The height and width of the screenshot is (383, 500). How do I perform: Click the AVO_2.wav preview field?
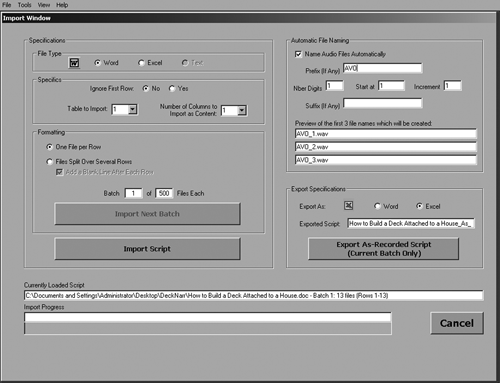(x=386, y=147)
